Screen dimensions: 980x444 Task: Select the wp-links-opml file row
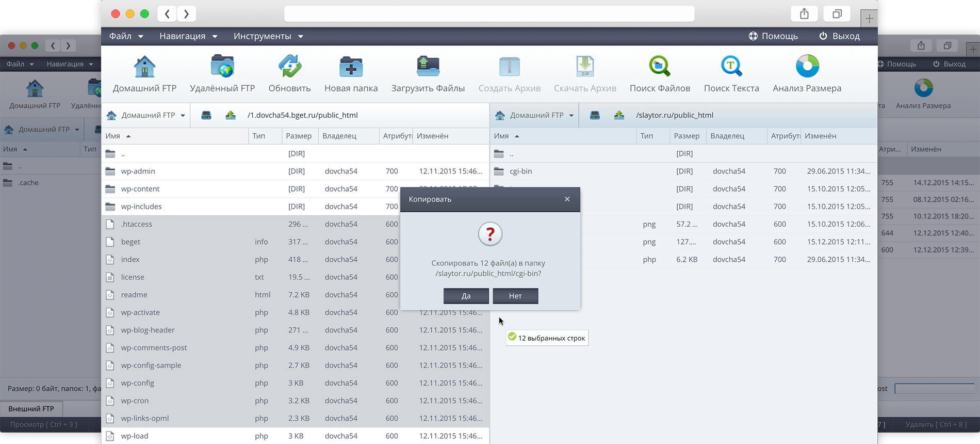pos(296,418)
